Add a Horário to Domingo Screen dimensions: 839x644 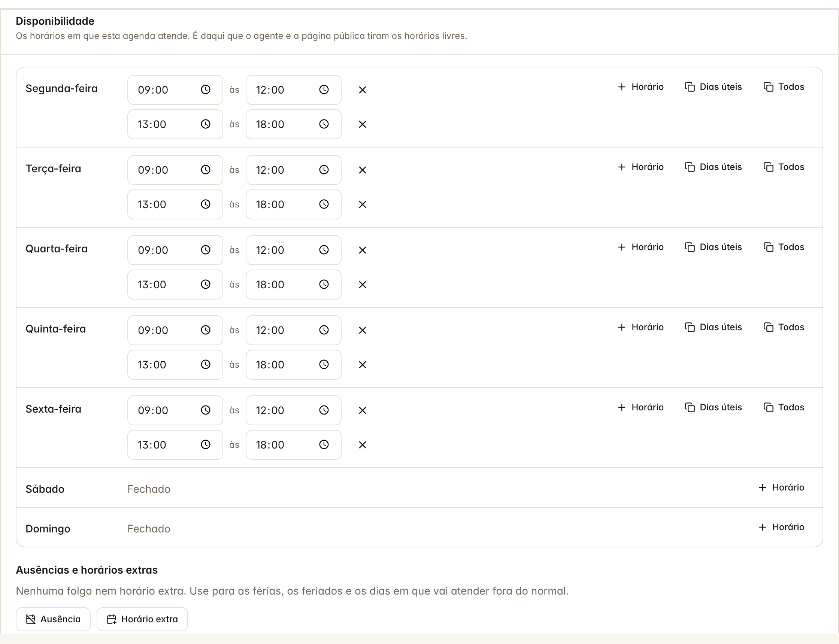pyautogui.click(x=781, y=527)
